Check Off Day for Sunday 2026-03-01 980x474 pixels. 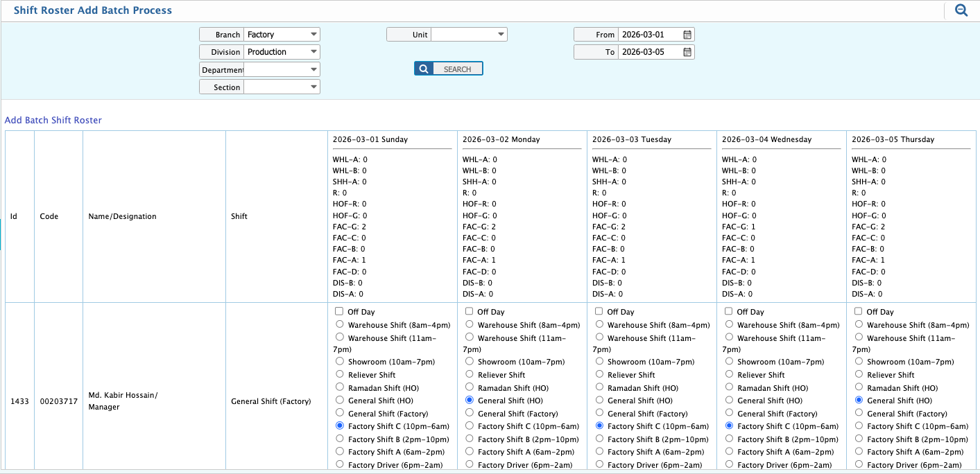pos(339,312)
